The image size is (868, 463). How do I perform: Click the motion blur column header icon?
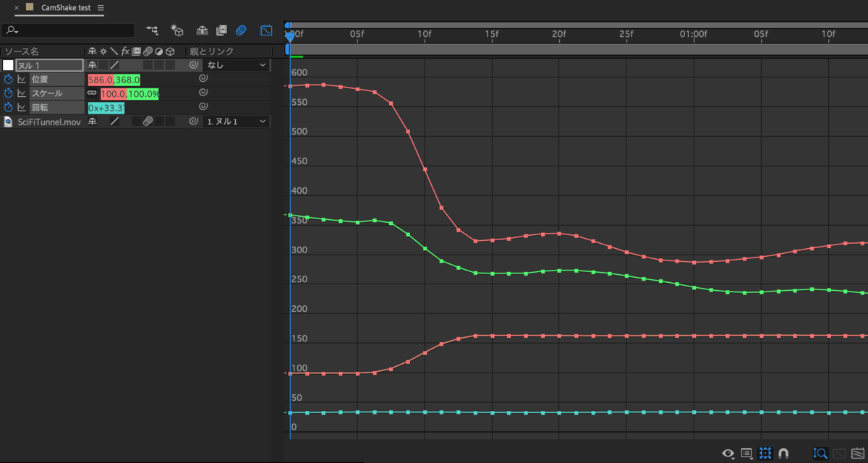tap(148, 51)
